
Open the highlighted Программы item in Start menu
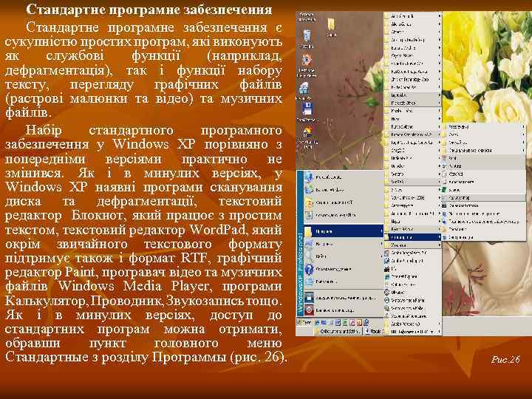[x=344, y=231]
